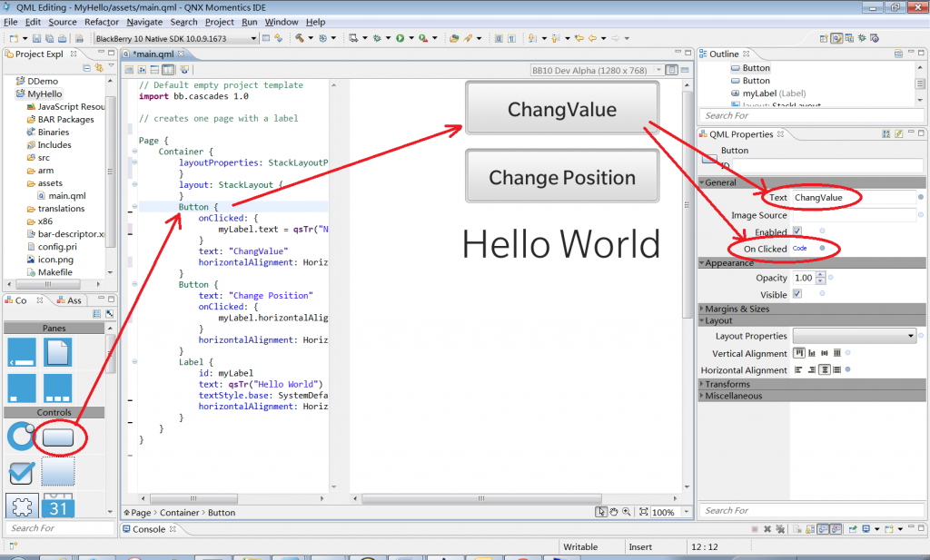Image resolution: width=930 pixels, height=560 pixels.
Task: Toggle the list view icon in Components panel
Action: click(96, 313)
